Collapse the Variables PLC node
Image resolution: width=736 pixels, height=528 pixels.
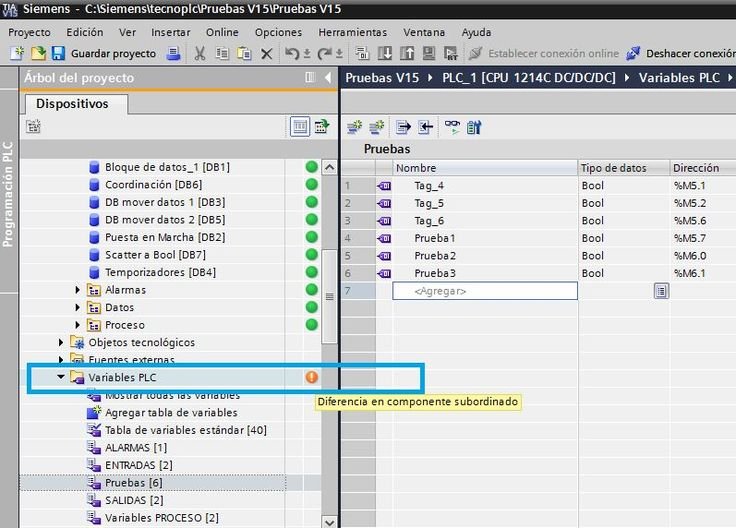coord(61,377)
